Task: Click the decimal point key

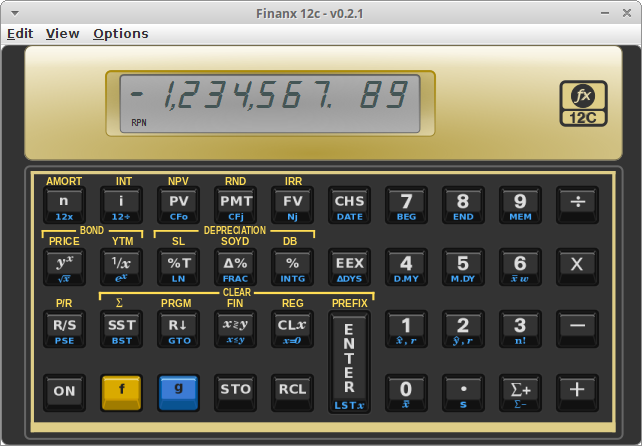Action: click(463, 393)
